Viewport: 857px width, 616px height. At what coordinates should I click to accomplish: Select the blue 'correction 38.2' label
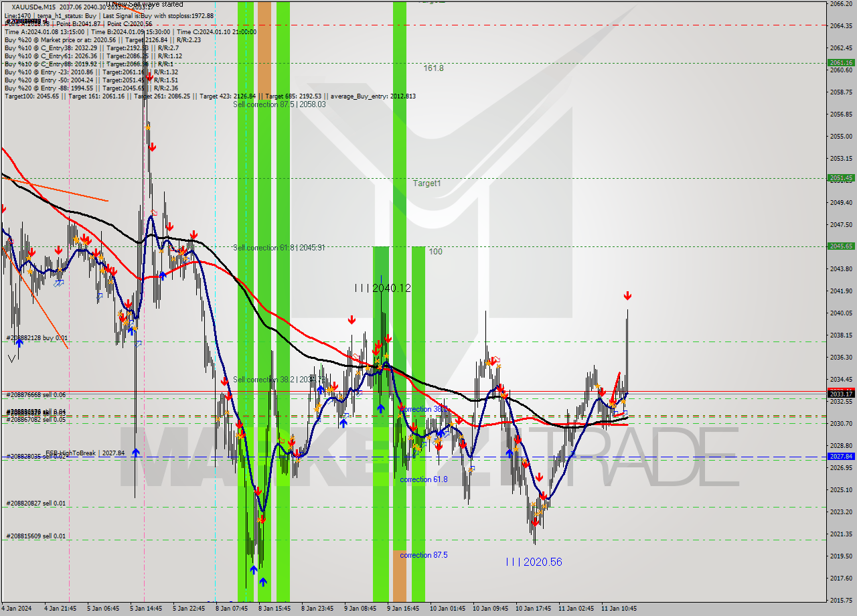tap(423, 409)
